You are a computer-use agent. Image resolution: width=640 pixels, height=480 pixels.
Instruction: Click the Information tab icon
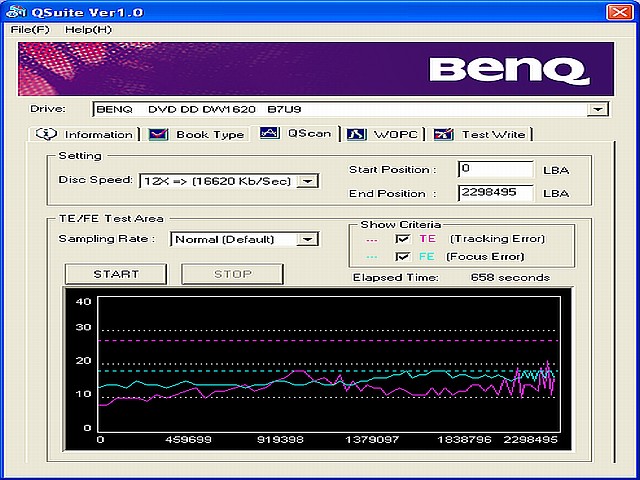point(46,134)
